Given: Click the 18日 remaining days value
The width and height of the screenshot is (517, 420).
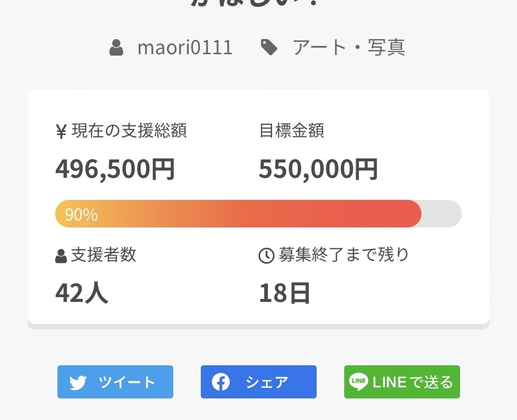Looking at the screenshot, I should (284, 293).
